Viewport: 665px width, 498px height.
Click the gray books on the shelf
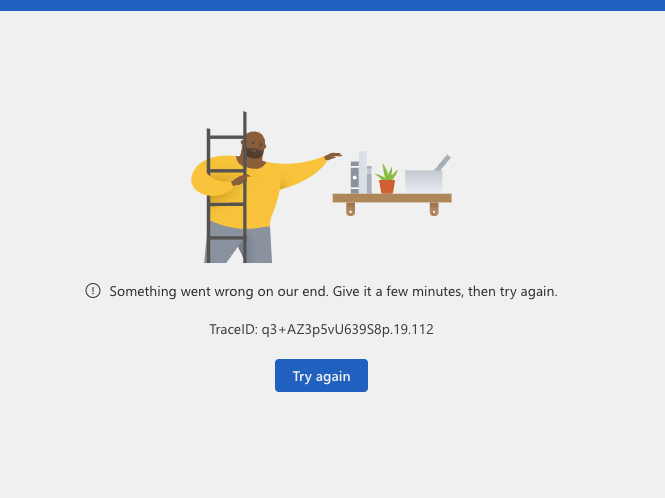click(x=361, y=173)
